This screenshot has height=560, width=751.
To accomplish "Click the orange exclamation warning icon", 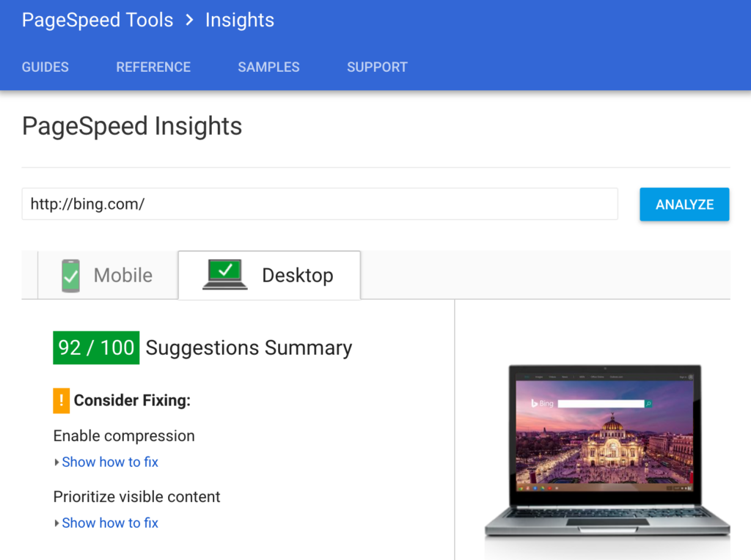I will 62,401.
